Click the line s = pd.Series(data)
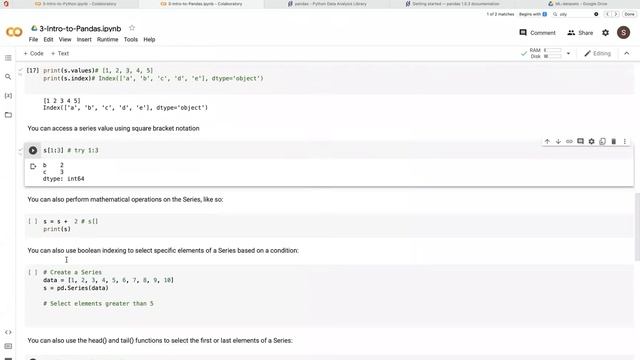This screenshot has width=640, height=360. tap(76, 288)
